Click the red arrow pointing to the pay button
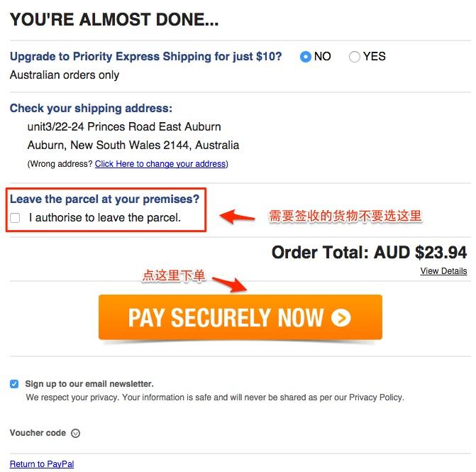This screenshot has width=476, height=472. pyautogui.click(x=230, y=285)
